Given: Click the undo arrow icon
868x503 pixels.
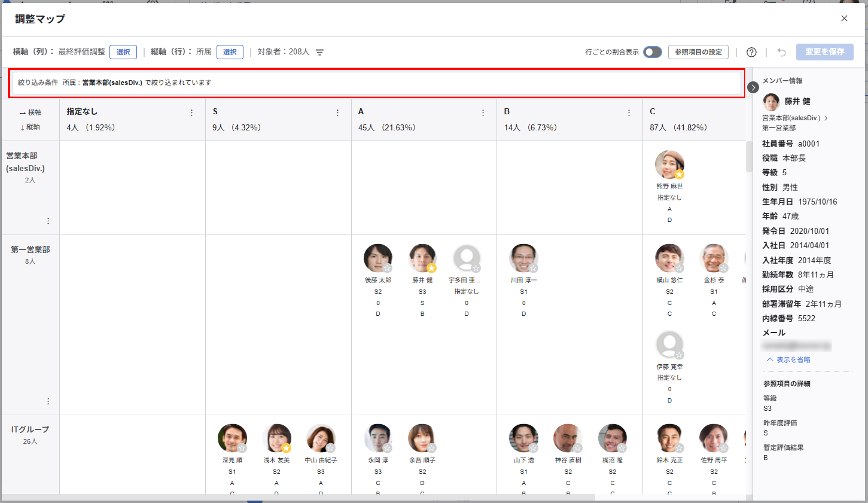Looking at the screenshot, I should tap(781, 52).
